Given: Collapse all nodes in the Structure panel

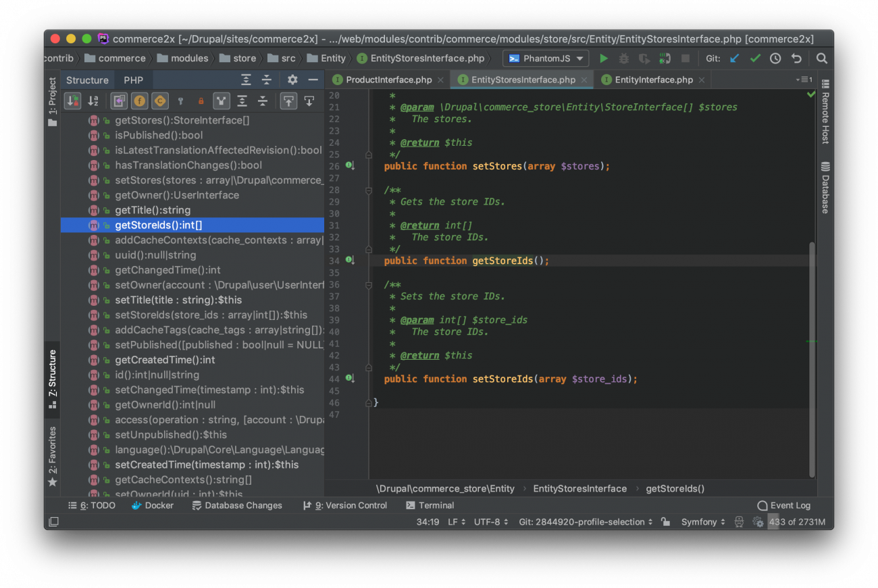Looking at the screenshot, I should (262, 101).
